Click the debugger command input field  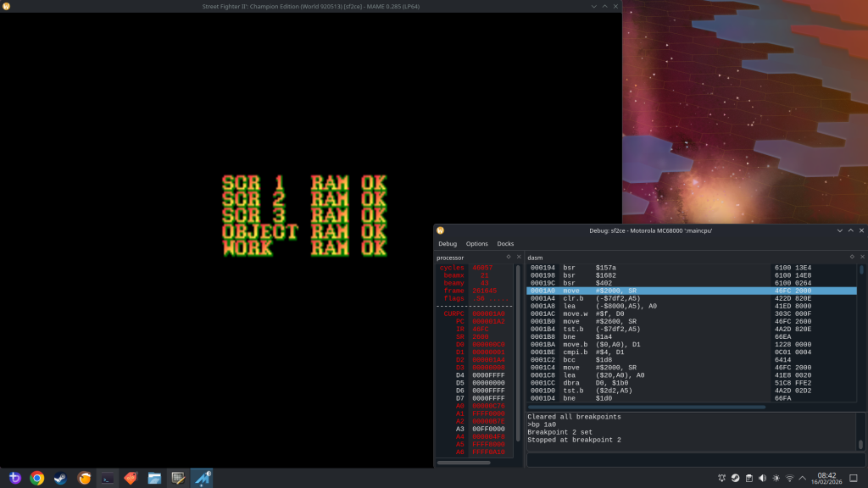691,460
